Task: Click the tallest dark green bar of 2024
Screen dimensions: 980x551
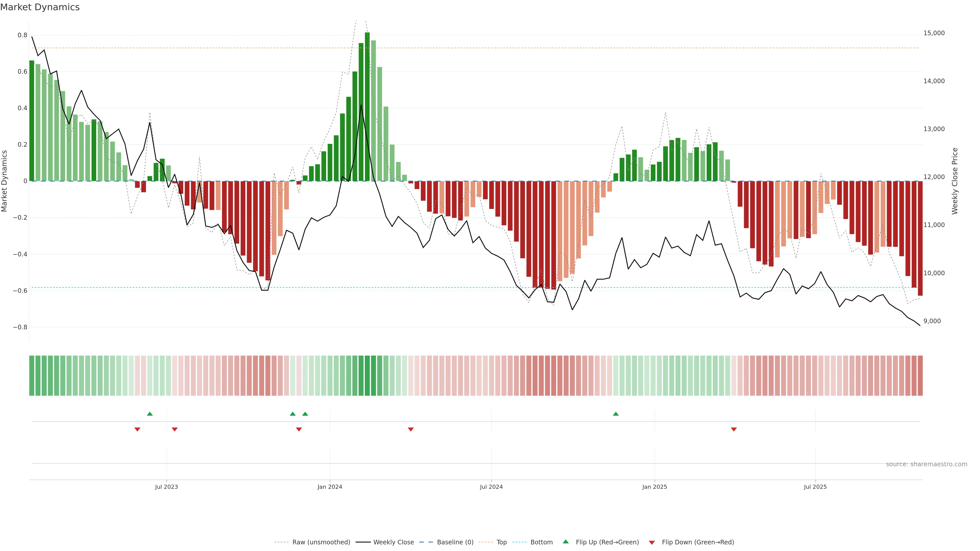Action: [367, 106]
